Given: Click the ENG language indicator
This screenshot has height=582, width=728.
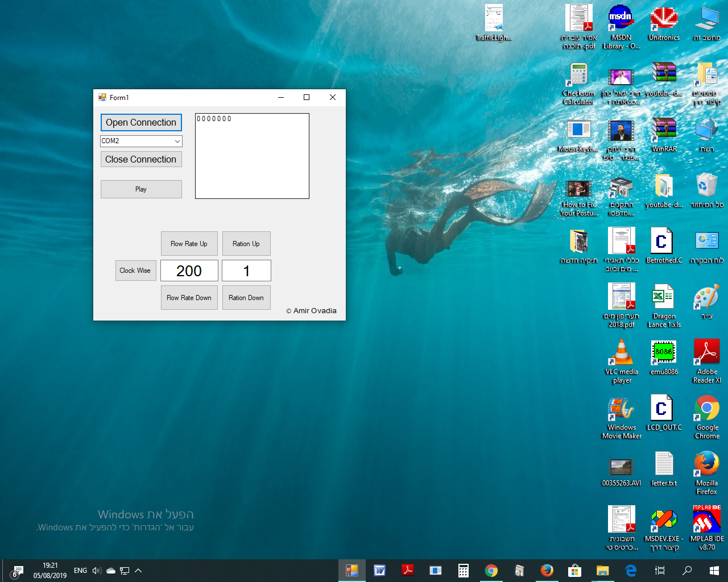Looking at the screenshot, I should 80,571.
